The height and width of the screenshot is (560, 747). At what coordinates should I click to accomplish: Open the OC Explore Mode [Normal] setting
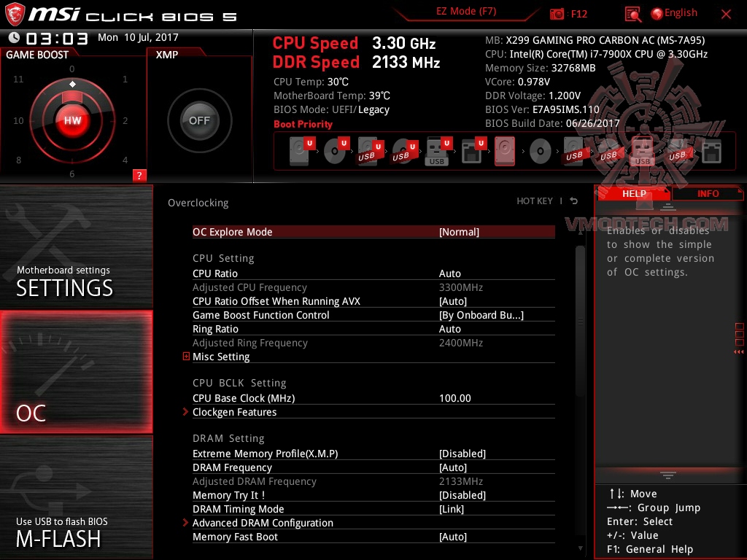click(x=373, y=231)
